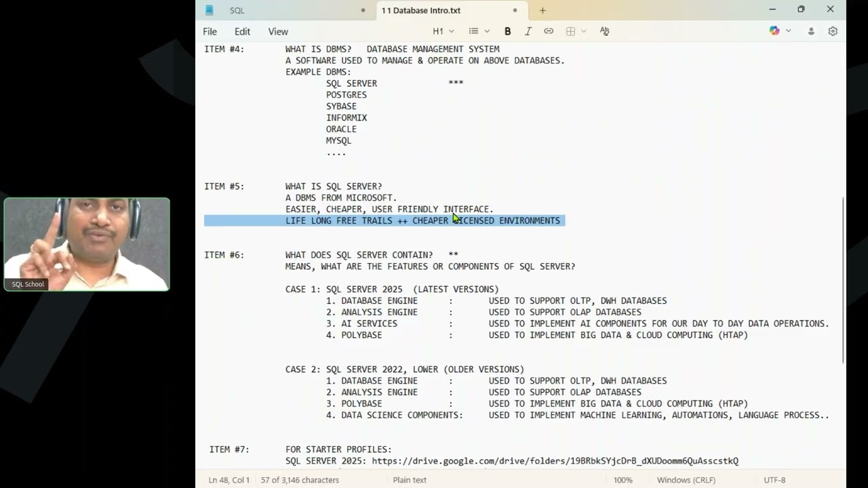The image size is (868, 488).
Task: Expand the table dropdown arrow
Action: (x=583, y=31)
